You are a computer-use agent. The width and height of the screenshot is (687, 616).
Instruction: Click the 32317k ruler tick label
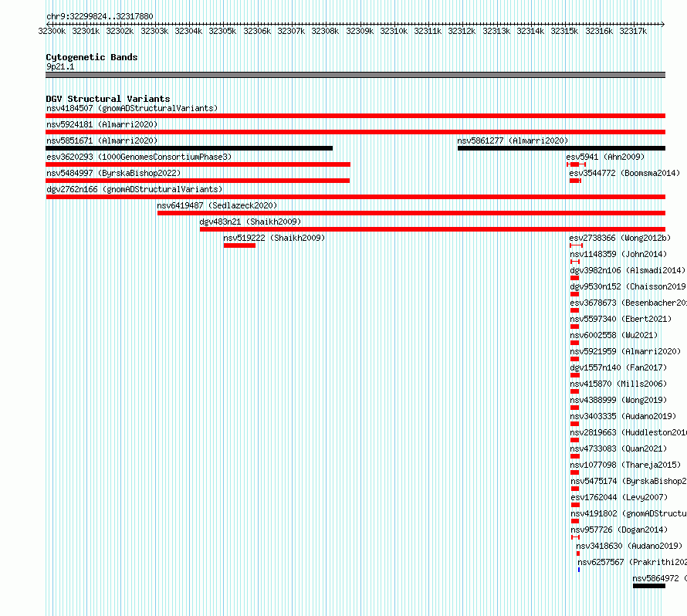click(x=633, y=31)
